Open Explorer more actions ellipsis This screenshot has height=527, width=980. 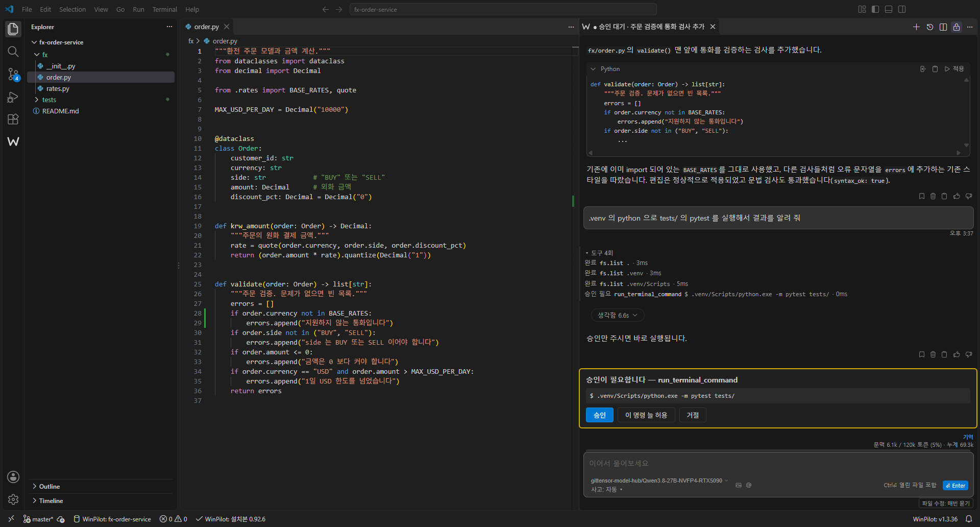(169, 27)
